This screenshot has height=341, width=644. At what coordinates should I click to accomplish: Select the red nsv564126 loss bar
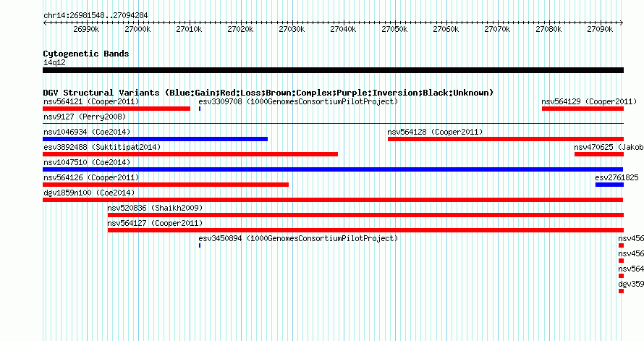166,185
